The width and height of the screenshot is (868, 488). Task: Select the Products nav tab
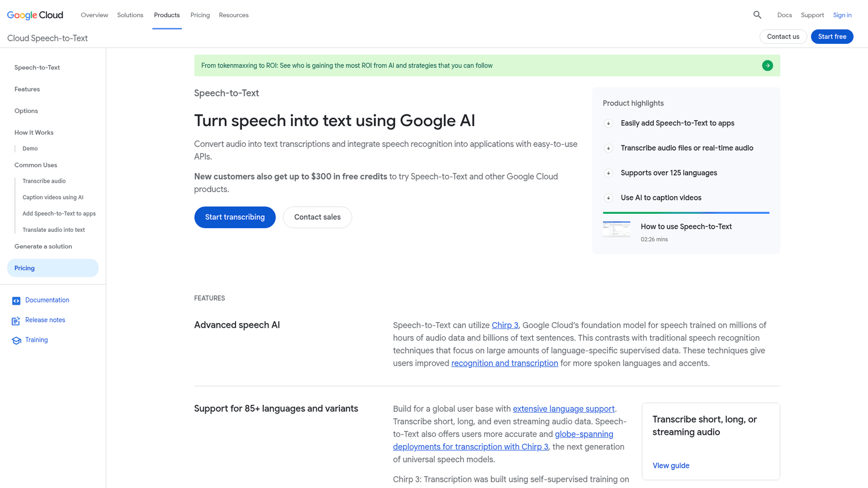(167, 15)
